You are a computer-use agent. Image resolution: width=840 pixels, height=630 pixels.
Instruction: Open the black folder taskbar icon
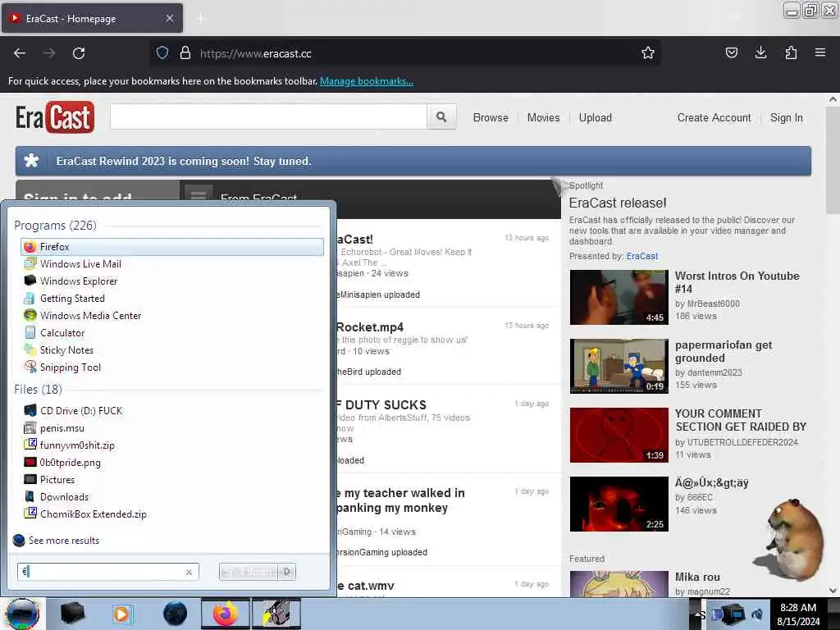[x=72, y=614]
